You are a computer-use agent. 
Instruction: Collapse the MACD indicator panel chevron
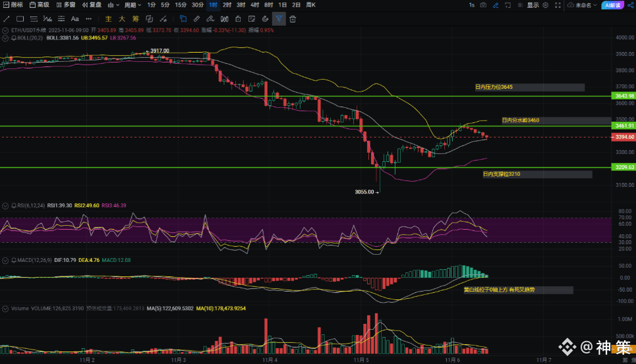point(6,259)
